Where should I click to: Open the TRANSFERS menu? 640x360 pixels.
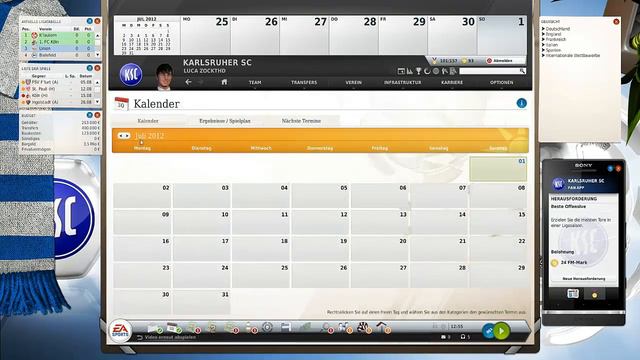click(x=304, y=82)
